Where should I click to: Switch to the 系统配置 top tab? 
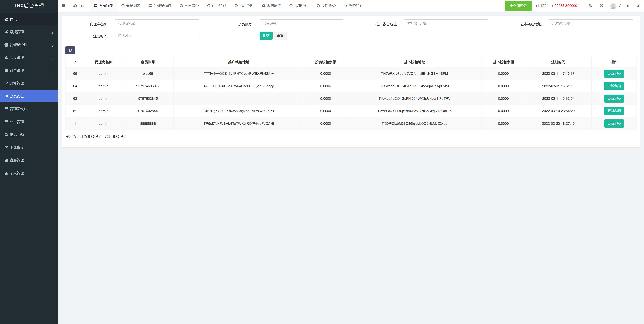point(271,6)
